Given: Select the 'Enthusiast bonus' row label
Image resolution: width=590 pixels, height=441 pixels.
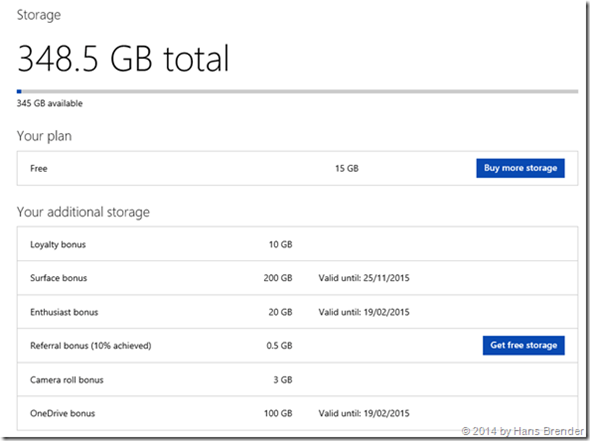Looking at the screenshot, I should 64,312.
